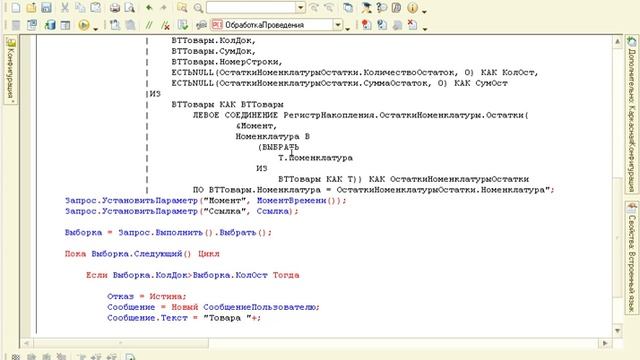640x360 pixels.
Task: Click the New document icon
Action: pyautogui.click(x=16, y=7)
